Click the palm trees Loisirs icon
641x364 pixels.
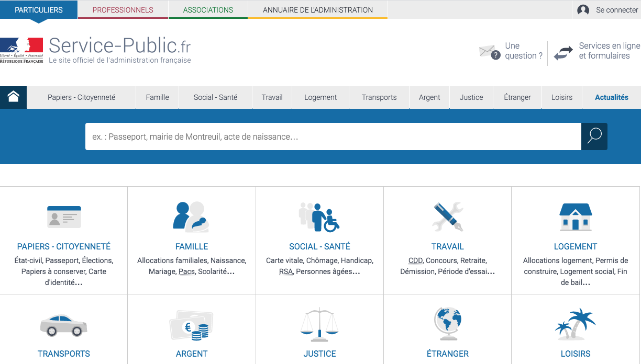(576, 324)
